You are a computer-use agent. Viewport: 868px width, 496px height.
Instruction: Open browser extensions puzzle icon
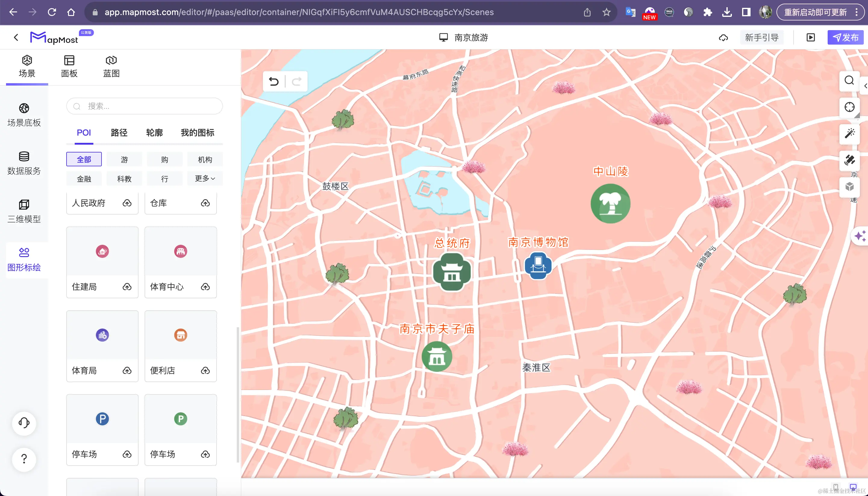tap(707, 12)
